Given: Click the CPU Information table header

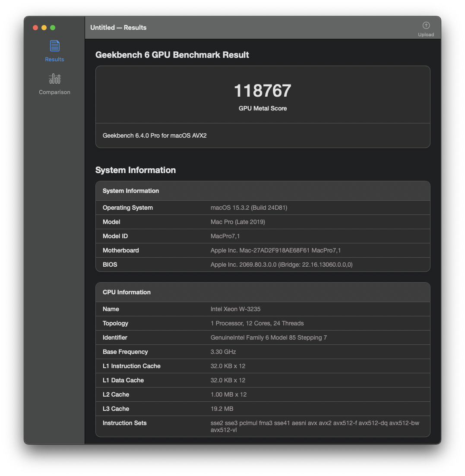Looking at the screenshot, I should (x=127, y=292).
